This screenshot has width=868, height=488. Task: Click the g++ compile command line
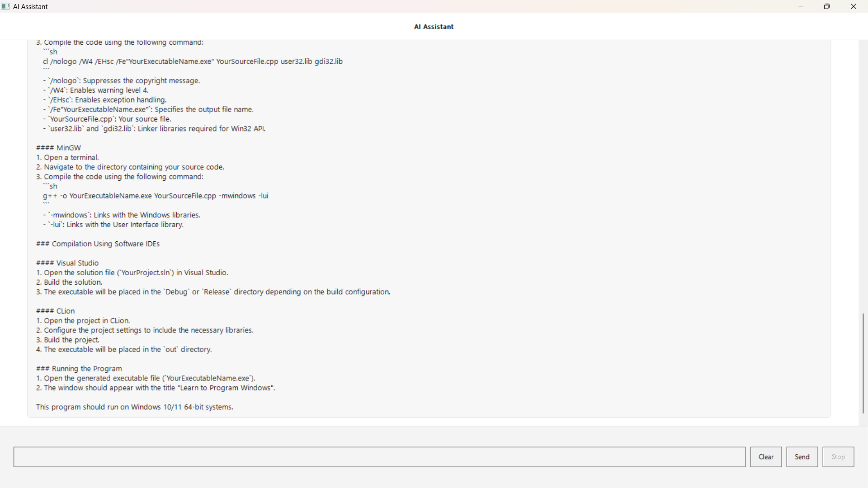point(156,196)
